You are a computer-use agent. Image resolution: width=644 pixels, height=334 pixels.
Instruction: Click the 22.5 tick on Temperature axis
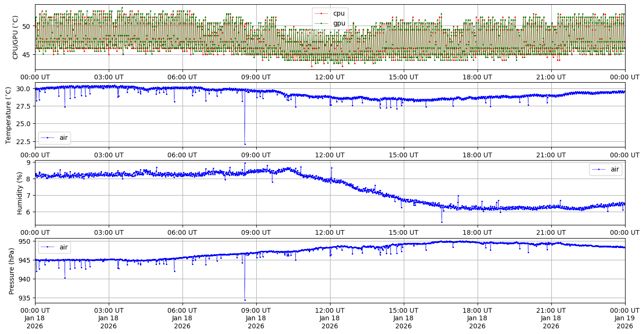(23, 141)
